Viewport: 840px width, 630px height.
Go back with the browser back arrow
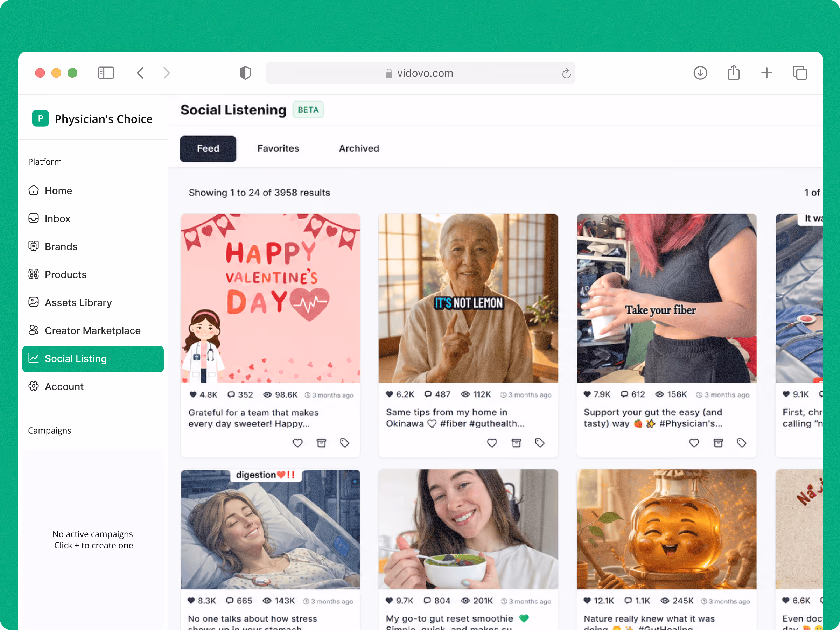click(140, 73)
